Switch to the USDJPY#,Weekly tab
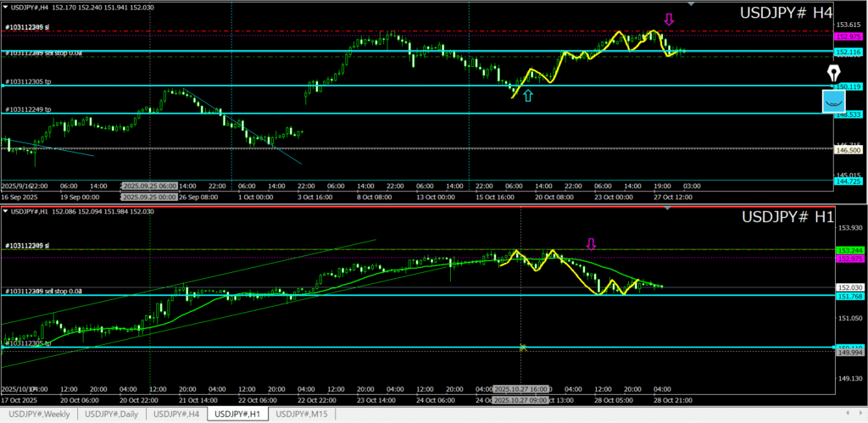Viewport: 868px width, 423px height. (40, 414)
